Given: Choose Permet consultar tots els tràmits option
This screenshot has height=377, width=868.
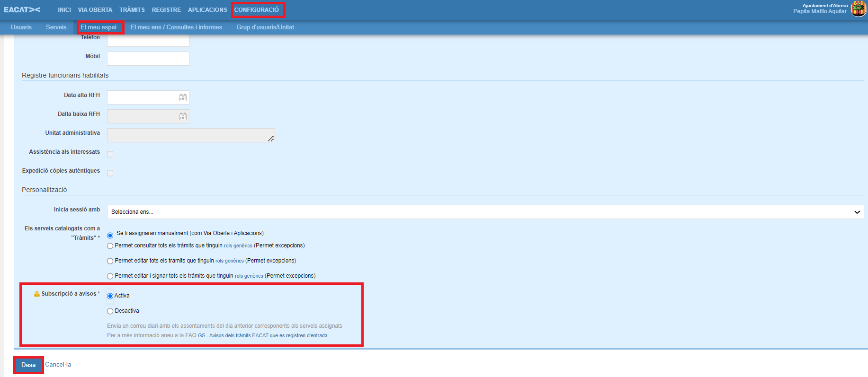Looking at the screenshot, I should point(110,246).
